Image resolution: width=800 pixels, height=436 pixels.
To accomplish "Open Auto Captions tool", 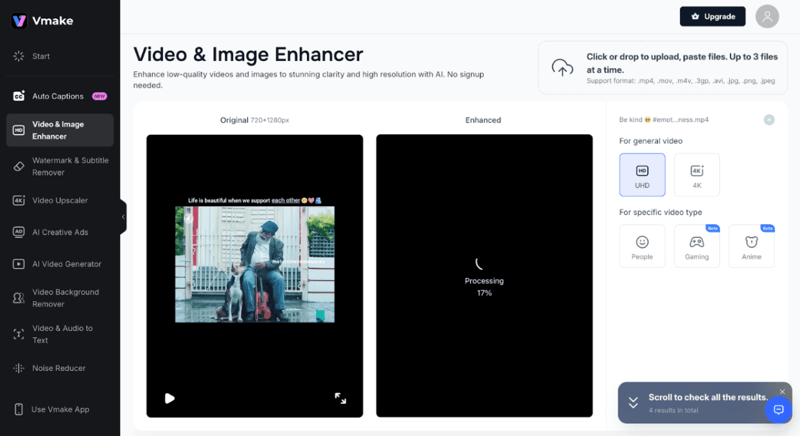I will point(58,96).
